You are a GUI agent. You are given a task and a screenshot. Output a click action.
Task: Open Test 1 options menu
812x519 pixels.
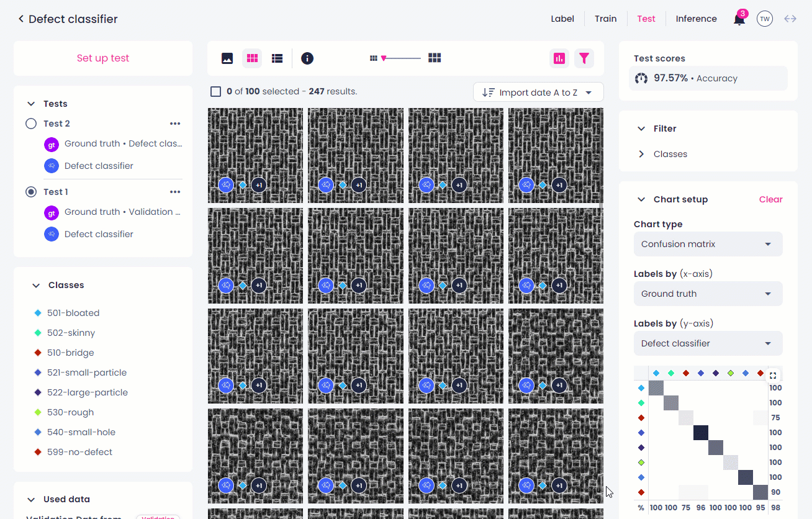175,192
